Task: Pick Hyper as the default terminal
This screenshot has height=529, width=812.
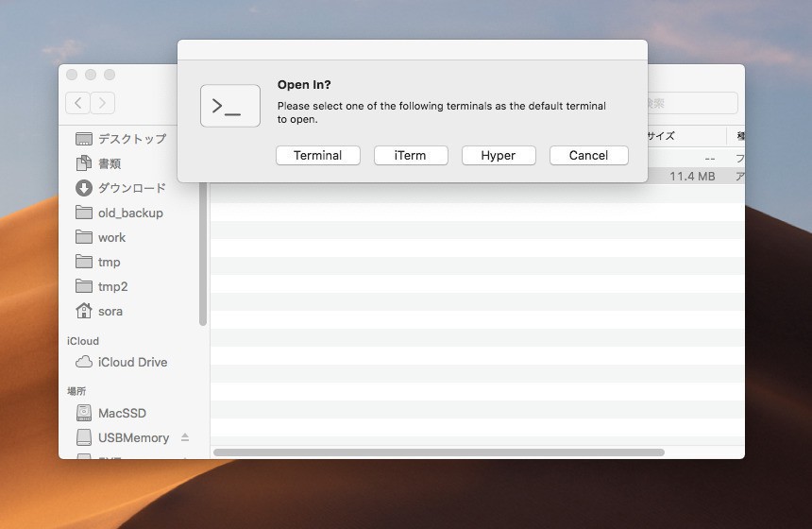Action: [498, 156]
